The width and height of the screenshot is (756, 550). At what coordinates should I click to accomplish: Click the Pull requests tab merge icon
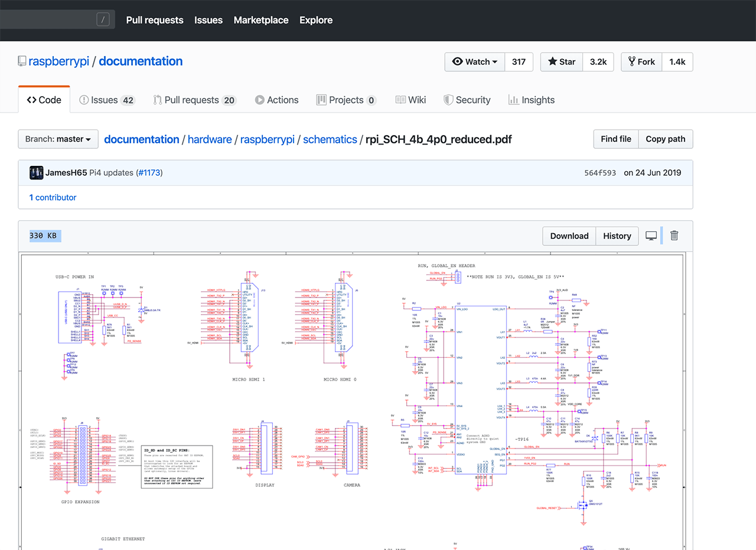click(158, 100)
